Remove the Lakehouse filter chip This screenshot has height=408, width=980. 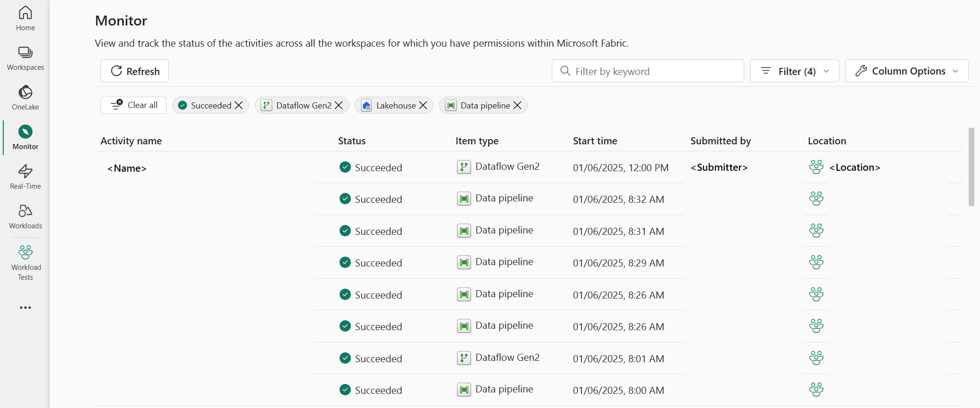[x=423, y=105]
